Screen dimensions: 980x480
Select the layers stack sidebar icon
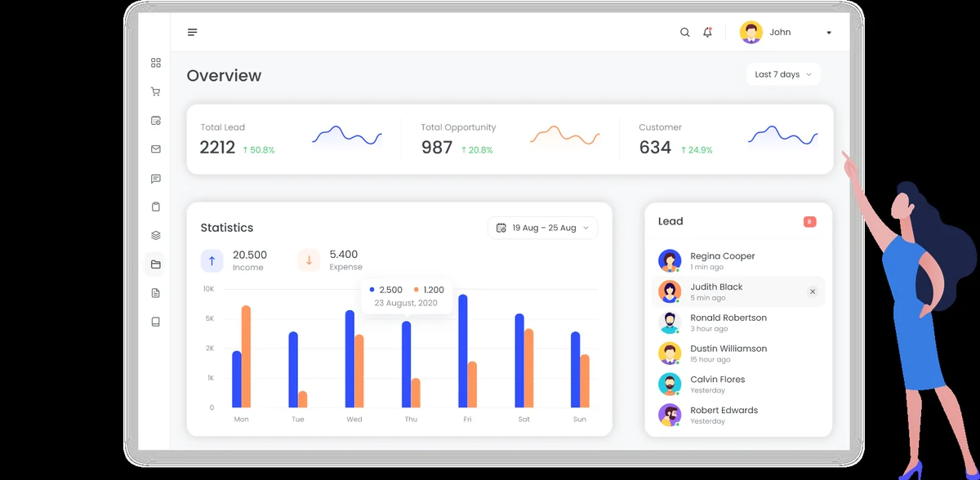click(x=156, y=235)
